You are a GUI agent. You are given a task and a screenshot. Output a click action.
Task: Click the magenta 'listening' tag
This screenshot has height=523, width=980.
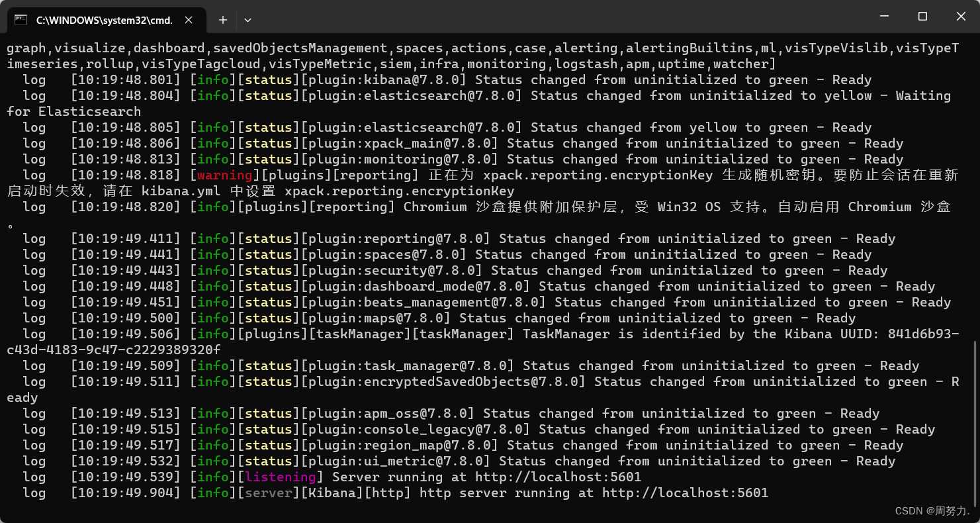pos(281,477)
